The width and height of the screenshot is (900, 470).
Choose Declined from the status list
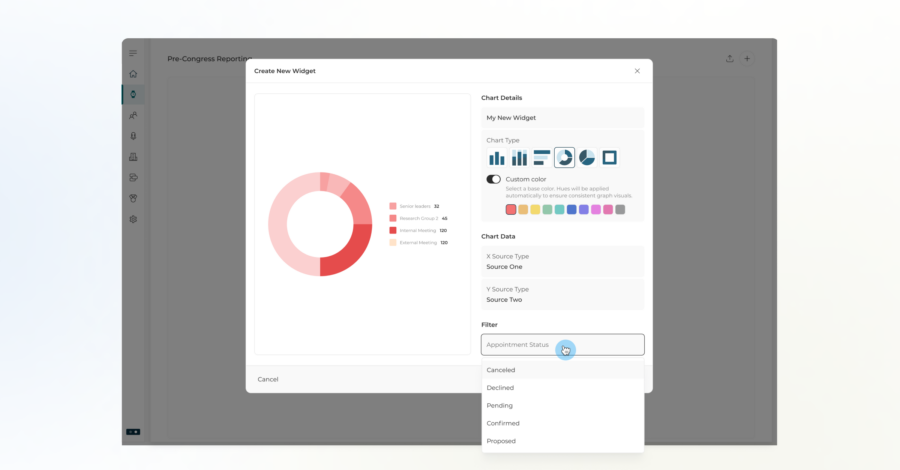[562, 388]
